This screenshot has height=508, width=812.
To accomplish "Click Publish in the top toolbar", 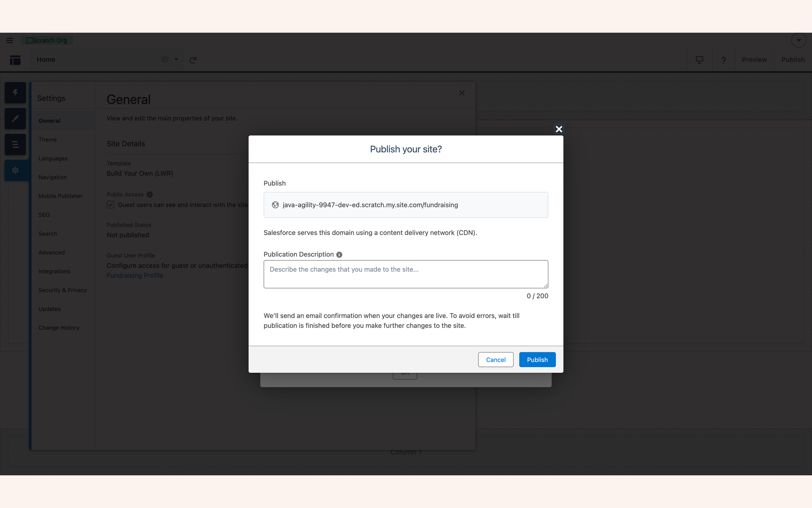I will 793,60.
